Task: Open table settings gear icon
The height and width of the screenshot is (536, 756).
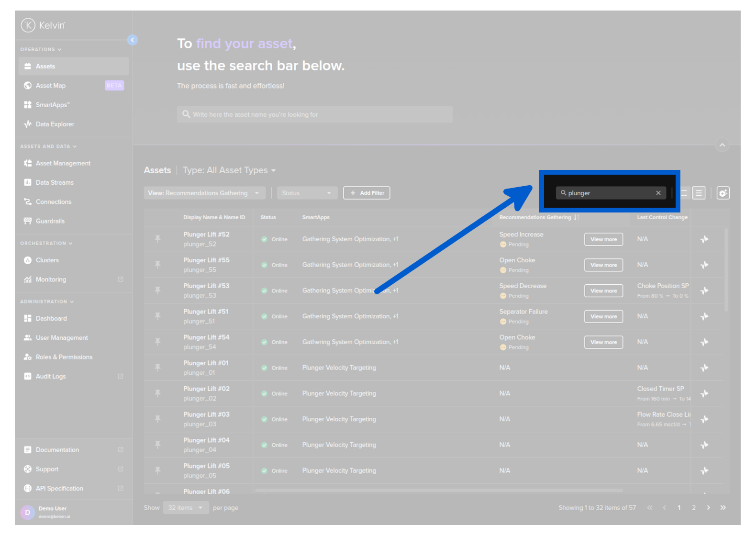Action: pyautogui.click(x=723, y=193)
